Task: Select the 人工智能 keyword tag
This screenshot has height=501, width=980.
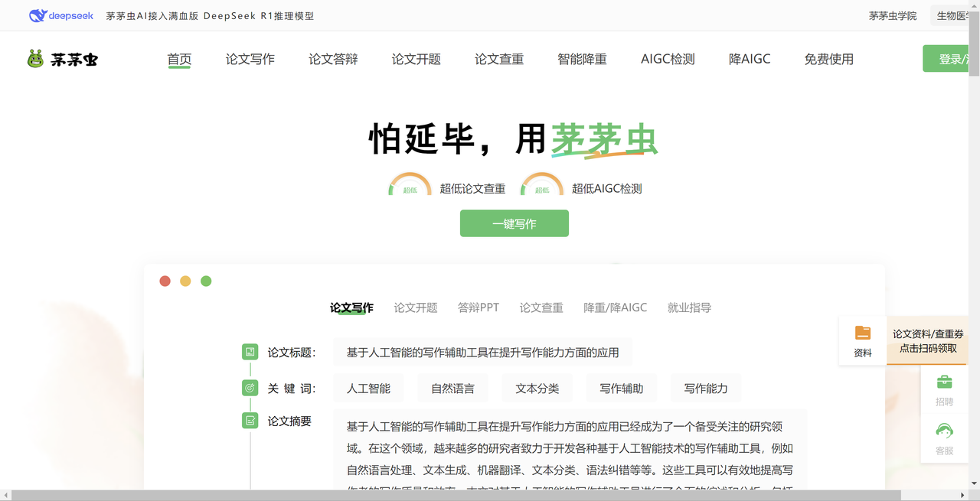Action: pos(368,389)
